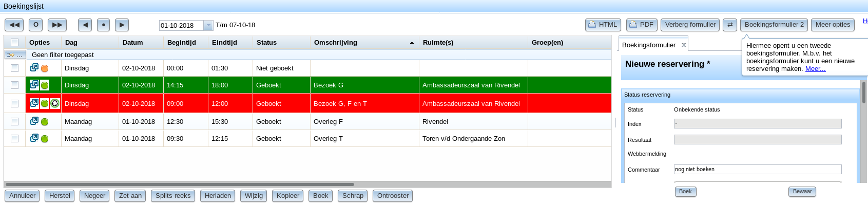
Task: Close the Boekingsformulier tab with its x
Action: coord(684,45)
